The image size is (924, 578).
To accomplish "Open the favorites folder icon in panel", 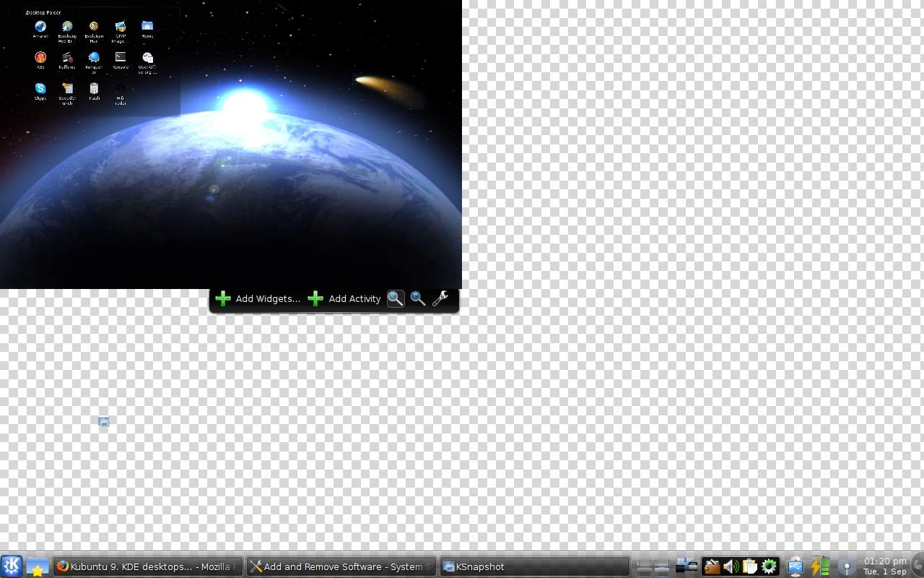I will [37, 567].
